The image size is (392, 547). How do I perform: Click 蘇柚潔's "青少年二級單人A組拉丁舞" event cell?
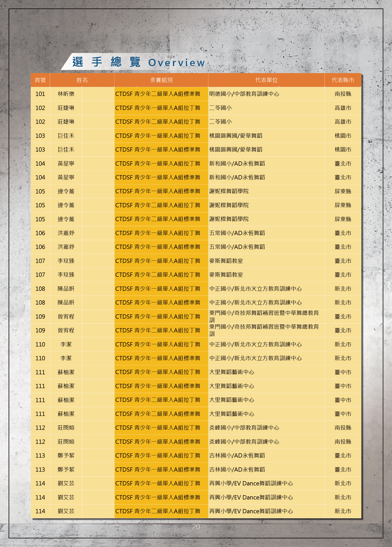click(x=161, y=400)
